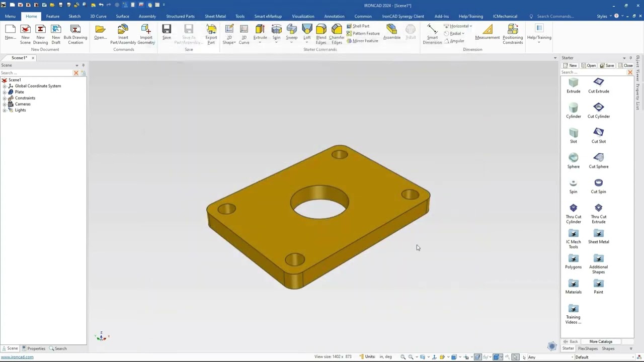Open the Assembly ribbon tab

(x=147, y=16)
